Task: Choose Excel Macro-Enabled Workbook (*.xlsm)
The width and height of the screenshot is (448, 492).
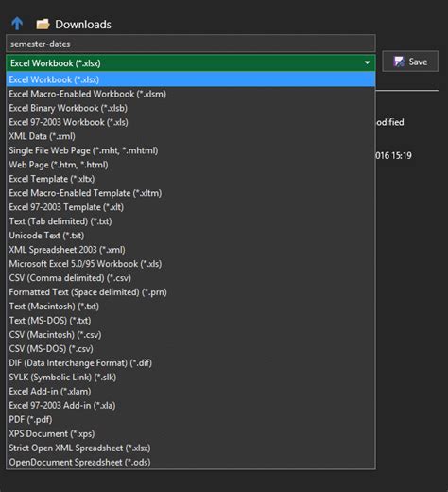Action: [x=191, y=94]
